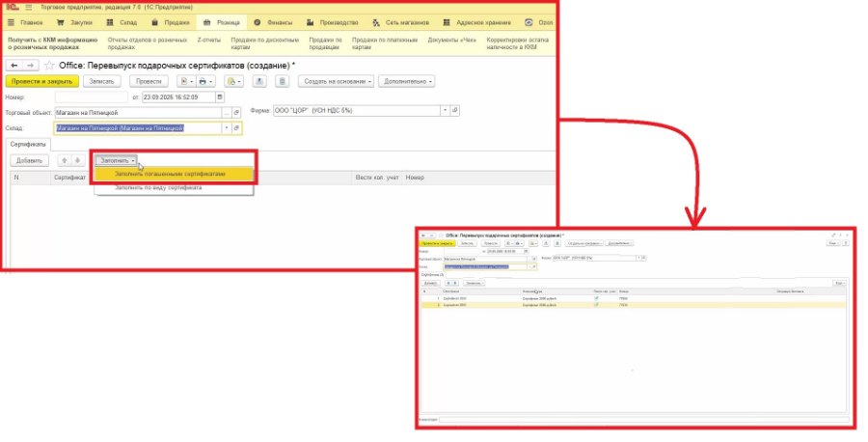The image size is (868, 442).
Task: Expand the Фирма dropdown arrow
Action: (445, 110)
